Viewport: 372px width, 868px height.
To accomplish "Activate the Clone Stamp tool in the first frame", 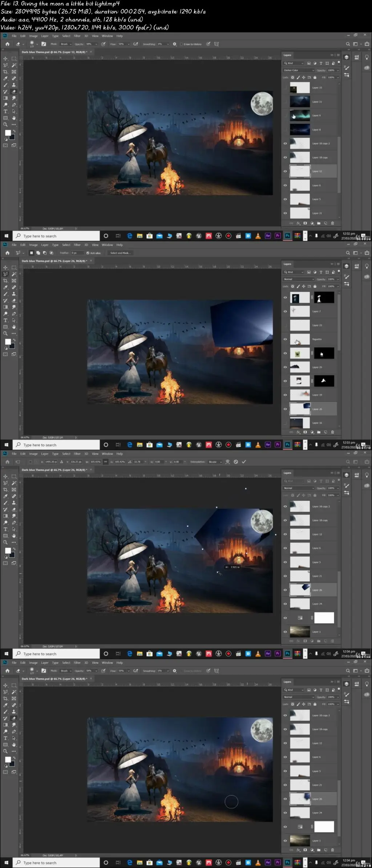I will (x=14, y=85).
